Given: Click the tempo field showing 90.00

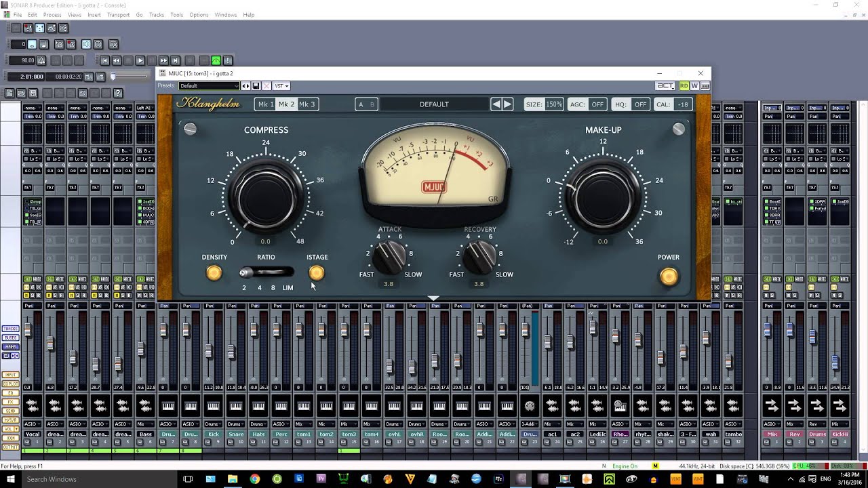Looking at the screenshot, I should tap(22, 60).
